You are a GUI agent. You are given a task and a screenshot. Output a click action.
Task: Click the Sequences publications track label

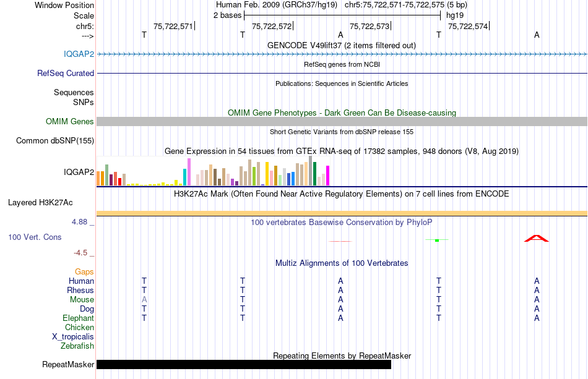74,93
